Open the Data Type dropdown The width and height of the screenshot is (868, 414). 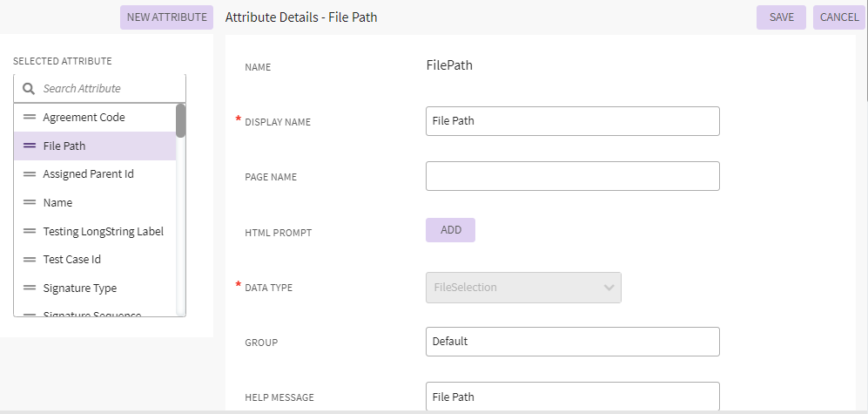pos(523,287)
